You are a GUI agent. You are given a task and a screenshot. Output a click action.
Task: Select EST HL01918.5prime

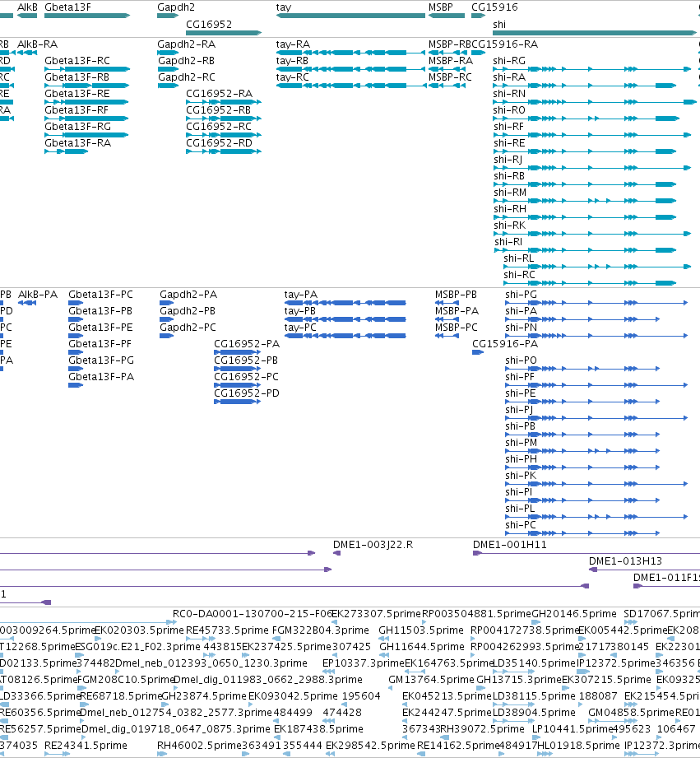point(579,746)
